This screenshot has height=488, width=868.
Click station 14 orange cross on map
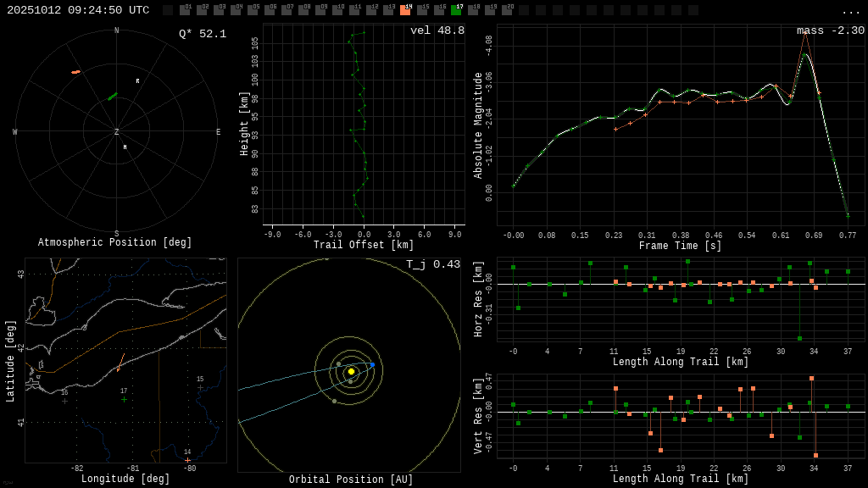pyautogui.click(x=187, y=460)
